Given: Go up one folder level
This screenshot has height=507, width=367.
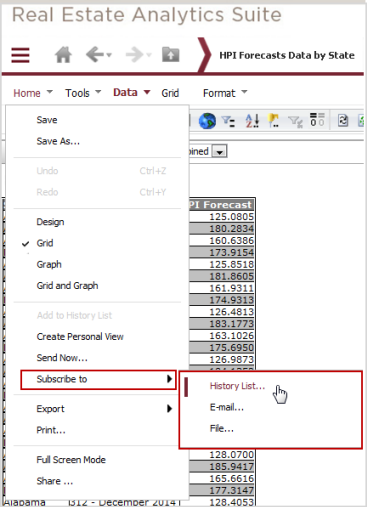Looking at the screenshot, I should (x=171, y=55).
